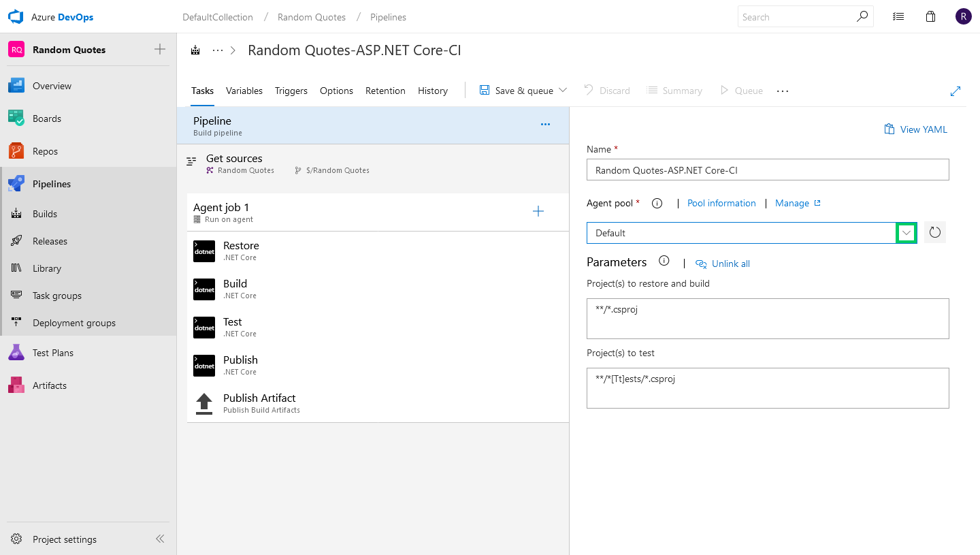
Task: Click the Restore task dotnet icon
Action: [x=204, y=251]
